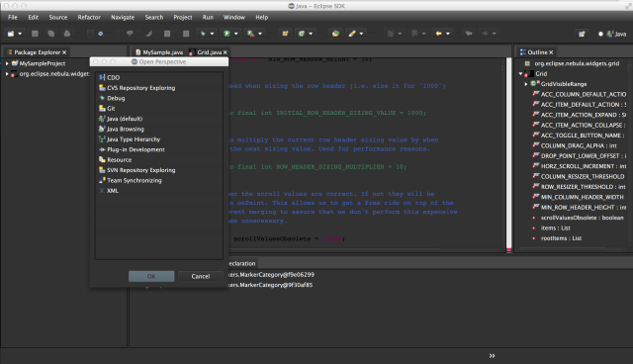Open the New Java Class dropdown arrow
The height and width of the screenshot is (364, 633).
tap(311, 34)
